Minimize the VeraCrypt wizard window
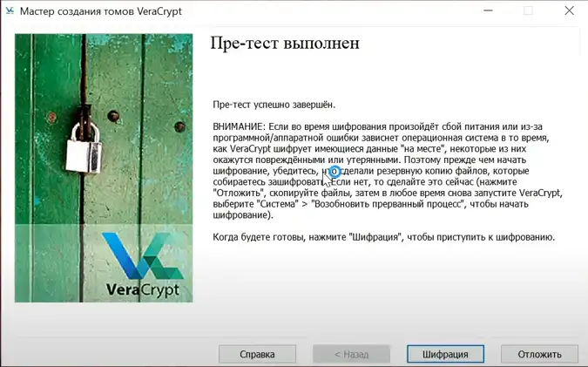The width and height of the screenshot is (588, 367). (485, 11)
